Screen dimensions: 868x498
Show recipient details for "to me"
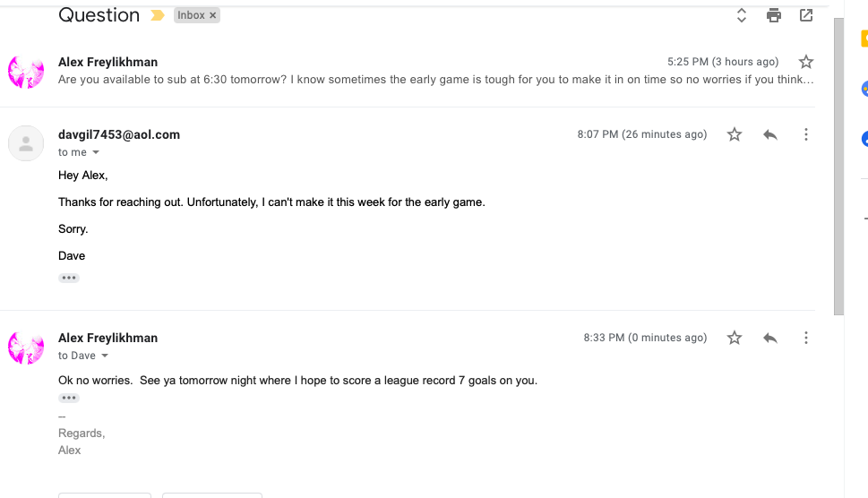pos(96,153)
